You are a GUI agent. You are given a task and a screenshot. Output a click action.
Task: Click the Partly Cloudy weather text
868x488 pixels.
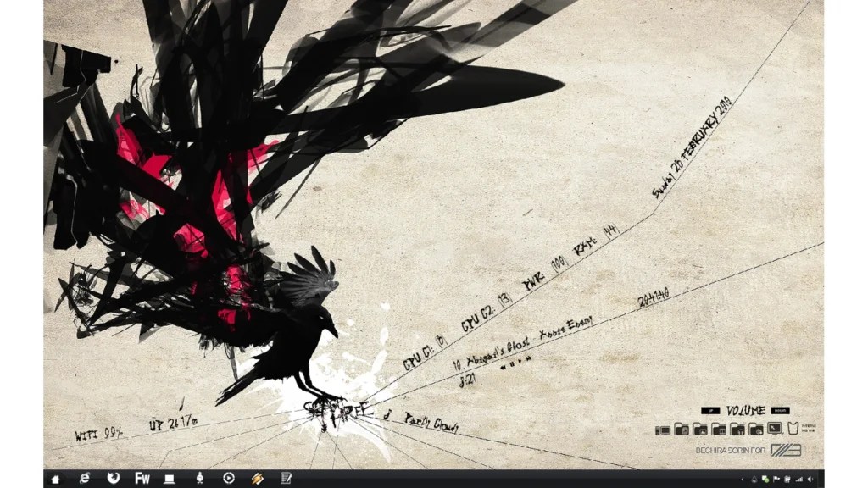431,422
